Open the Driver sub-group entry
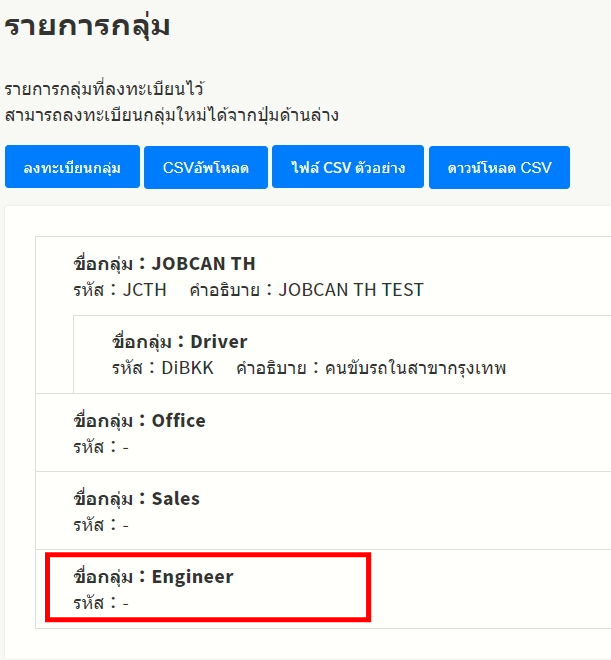The image size is (611, 660). pyautogui.click(x=218, y=342)
